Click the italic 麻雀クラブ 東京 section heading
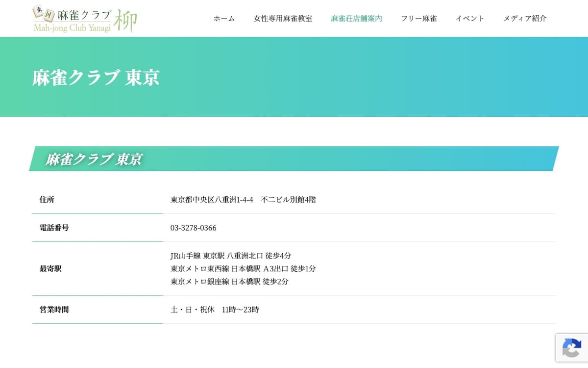Image resolution: width=588 pixels, height=368 pixels. pos(94,159)
